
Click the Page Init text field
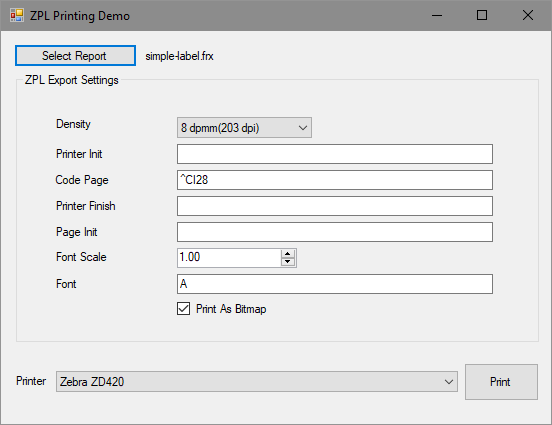tap(335, 232)
